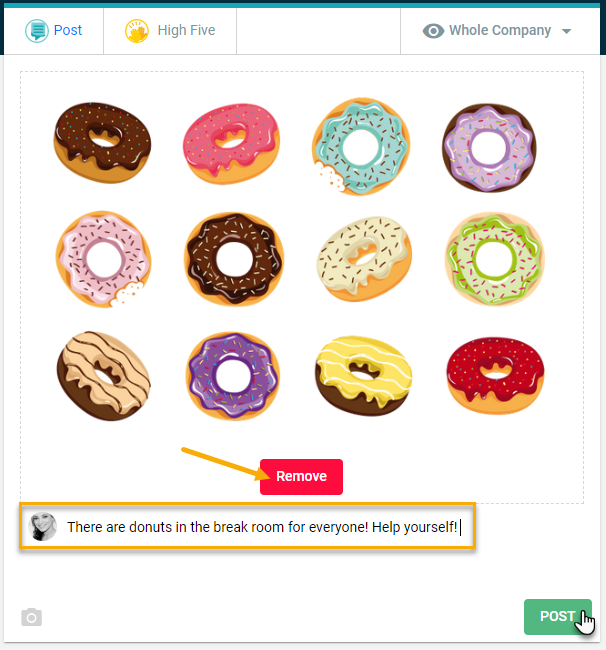Switch to the High Five tab
The height and width of the screenshot is (650, 606).
click(170, 31)
